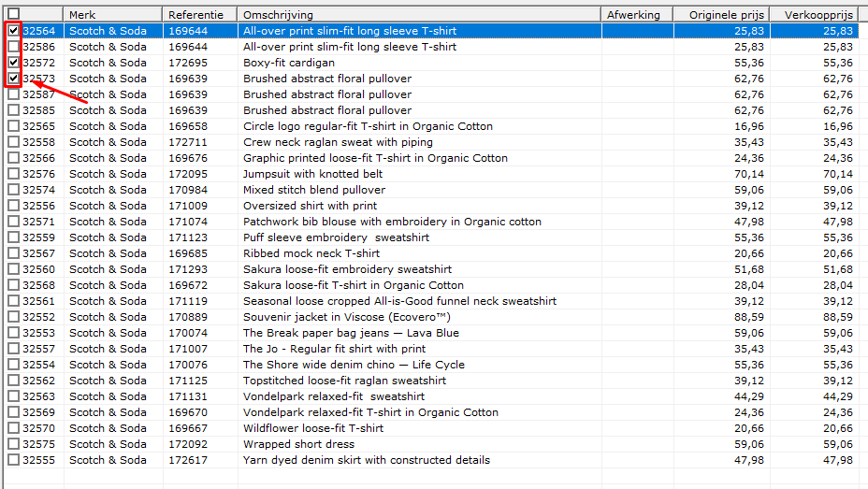Tick the checkbox for row 32554
Viewport: 868px width, 489px height.
14,365
